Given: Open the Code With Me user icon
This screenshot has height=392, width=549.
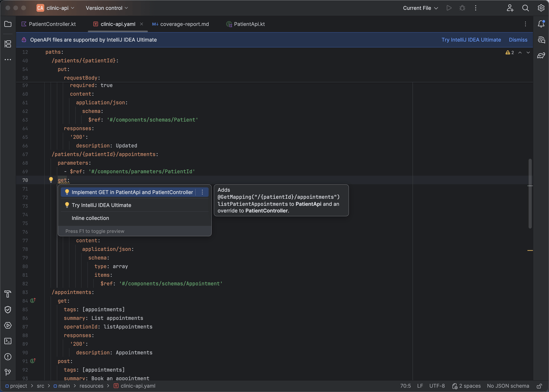Looking at the screenshot, I should [x=510, y=8].
